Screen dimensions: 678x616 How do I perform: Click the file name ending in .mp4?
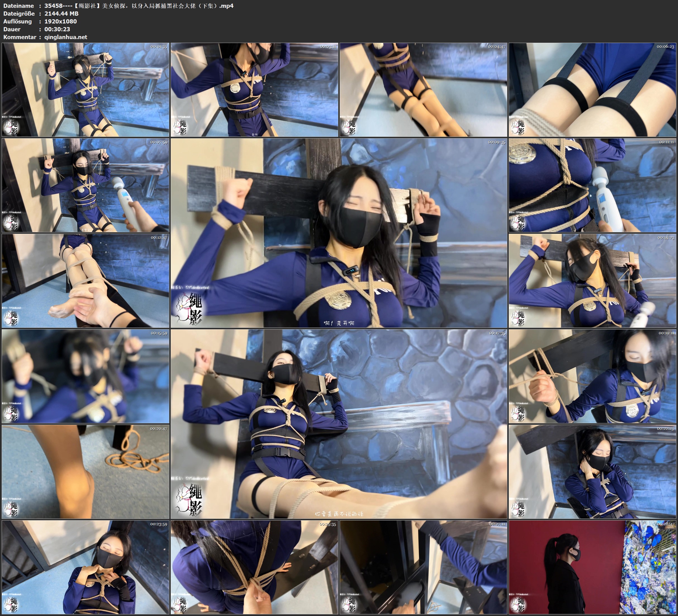tap(139, 6)
